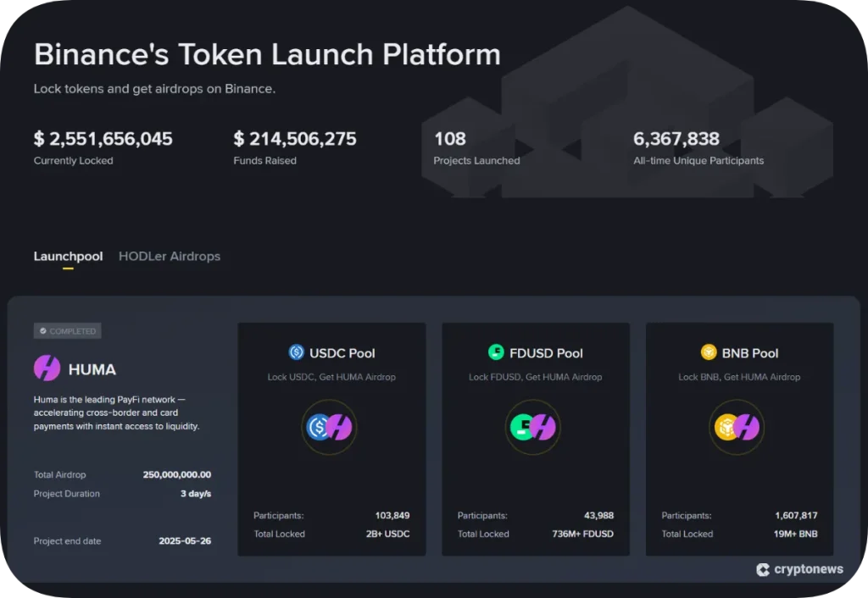The height and width of the screenshot is (598, 868).
Task: Click the '1,607,817' BNB Pool participants count
Action: [796, 515]
